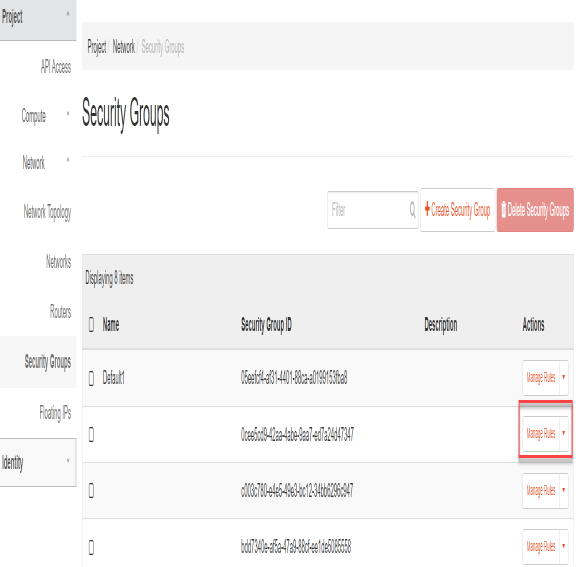Viewport: 576px width, 567px height.
Task: Check the Default1 security group checkbox
Action: coord(91,378)
